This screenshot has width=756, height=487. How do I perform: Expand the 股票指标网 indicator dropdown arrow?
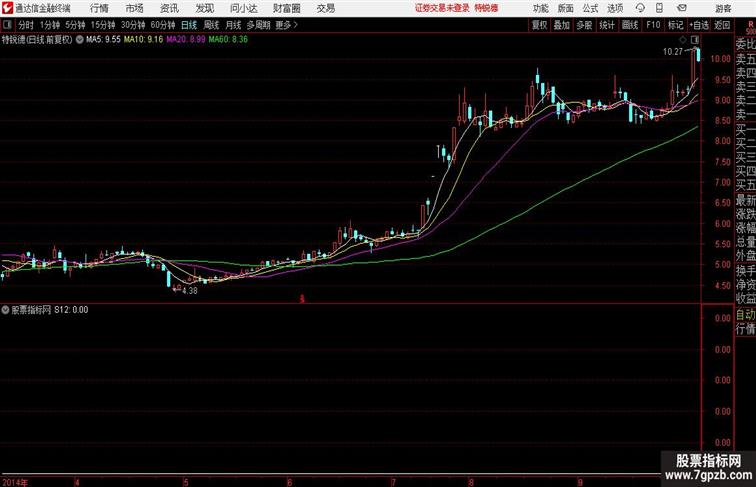5,310
